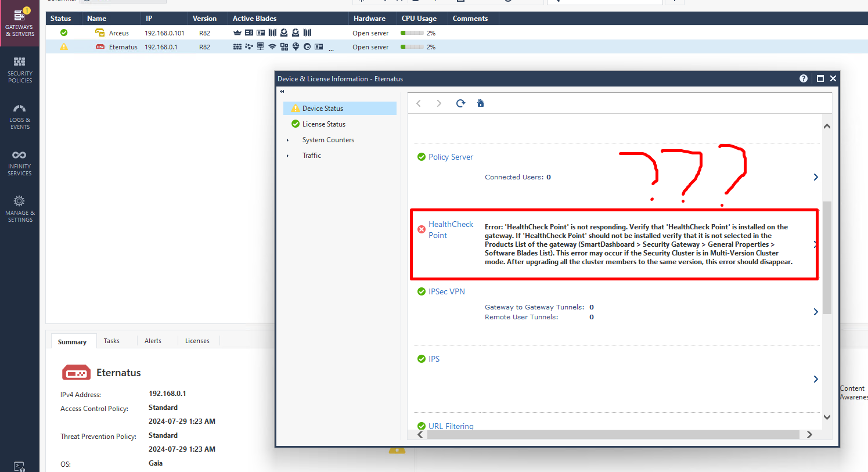
Task: Collapse the dialog's left navigation pane
Action: [282, 92]
